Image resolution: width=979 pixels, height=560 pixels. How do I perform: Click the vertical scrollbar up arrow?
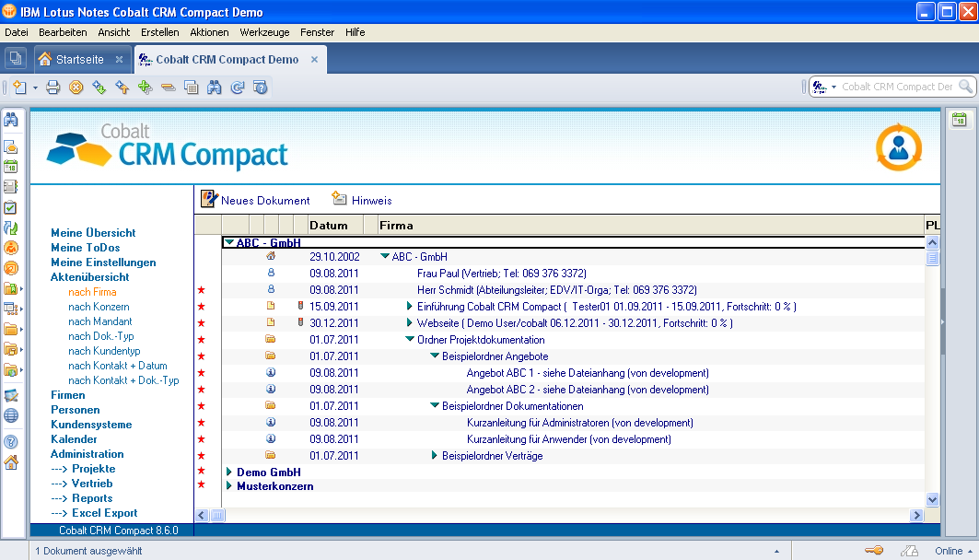click(x=932, y=242)
